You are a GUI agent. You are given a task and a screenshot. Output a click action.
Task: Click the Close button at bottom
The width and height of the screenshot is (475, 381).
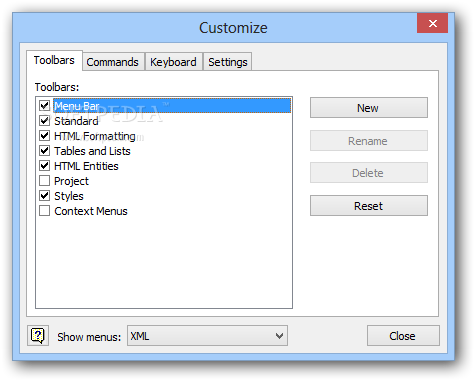(403, 336)
